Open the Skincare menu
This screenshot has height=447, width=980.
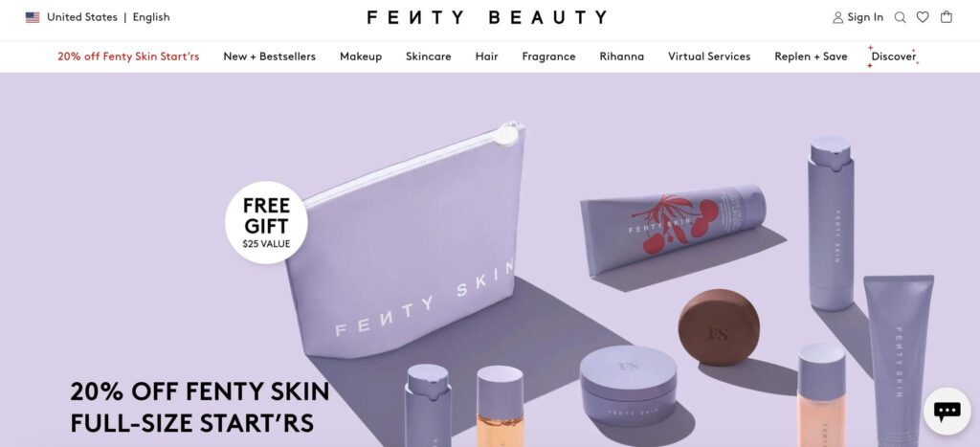(x=428, y=56)
